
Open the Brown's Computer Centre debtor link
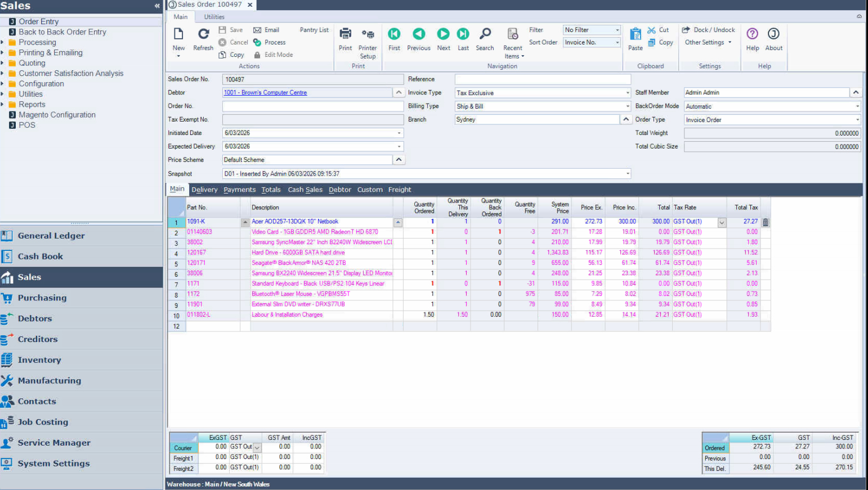(265, 93)
